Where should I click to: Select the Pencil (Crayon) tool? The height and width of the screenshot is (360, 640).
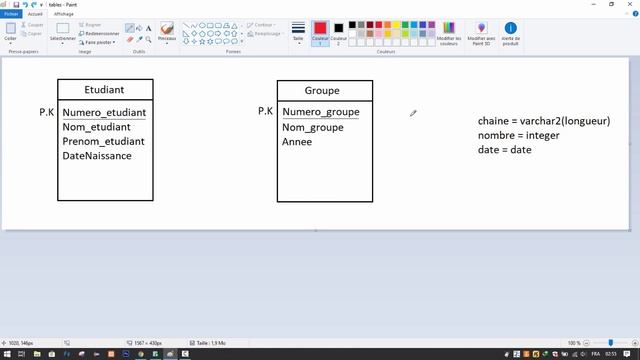tap(130, 28)
